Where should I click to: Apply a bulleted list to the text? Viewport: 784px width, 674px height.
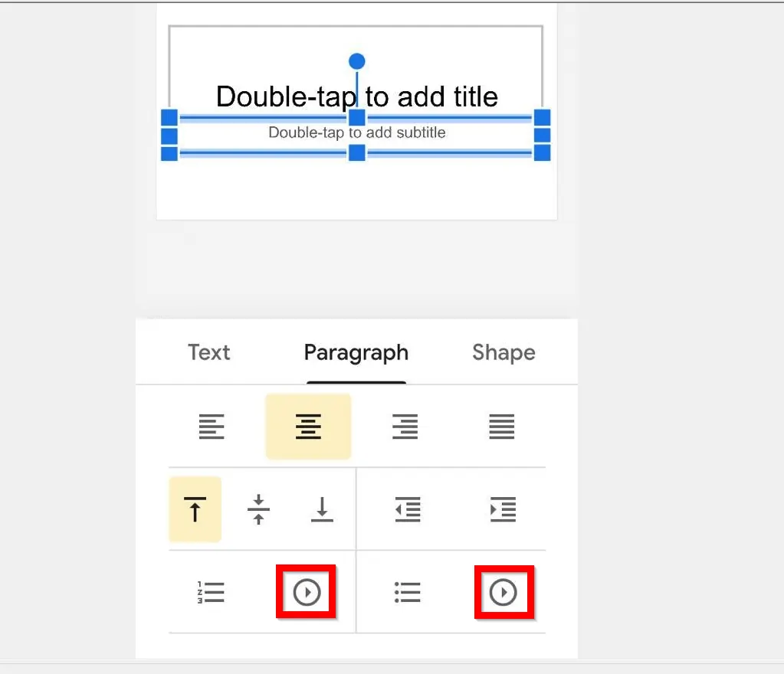click(408, 591)
